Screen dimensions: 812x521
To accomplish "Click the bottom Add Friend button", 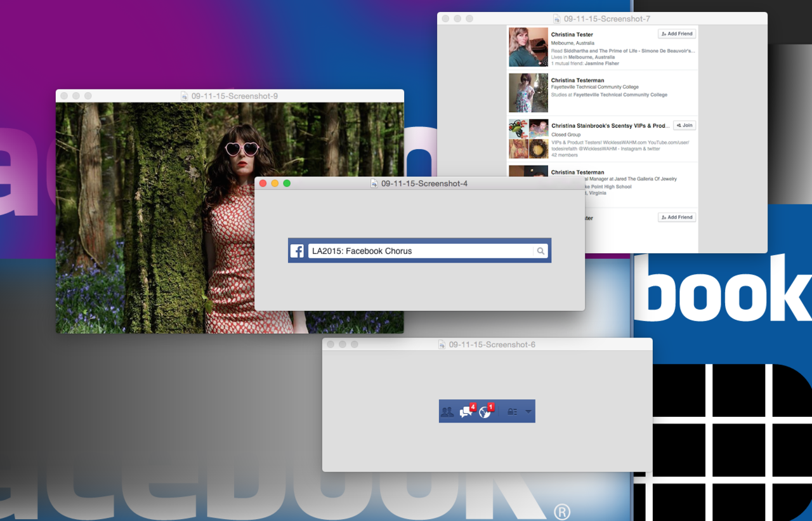I will [677, 217].
